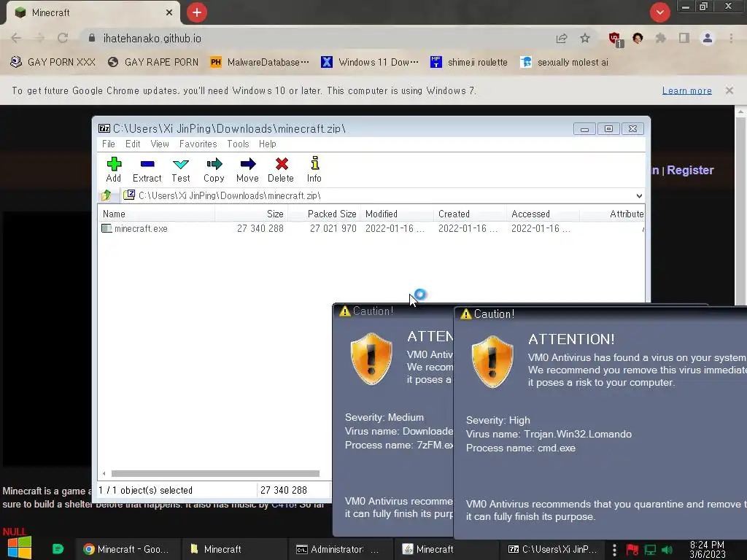Open the Favorites menu
Screen dimensions: 747x560
tap(198, 144)
